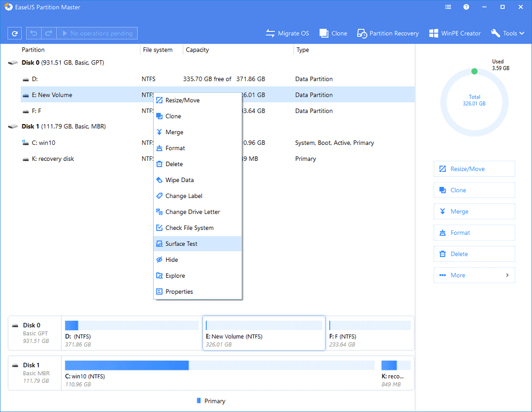
Task: Select the K: recovery disk partition row
Action: click(218, 159)
